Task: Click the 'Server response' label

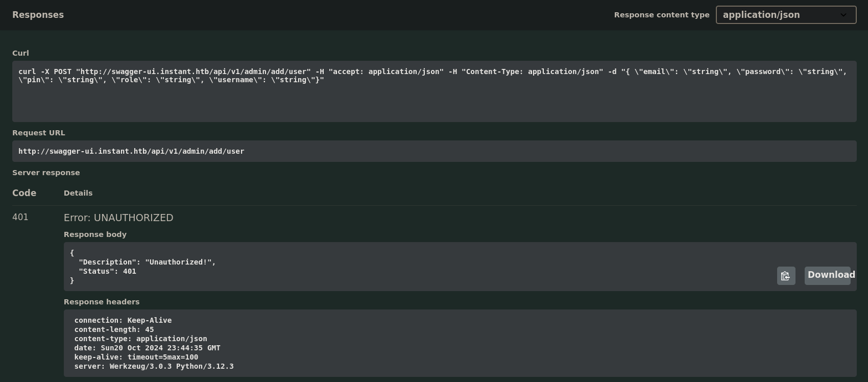Action: [46, 173]
